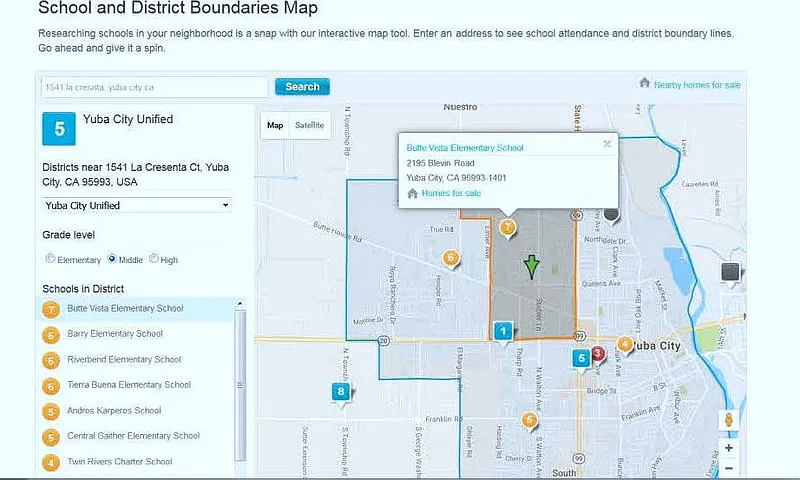The width and height of the screenshot is (800, 480).
Task: Select Central Gaither Elementary School in list
Action: tap(133, 436)
